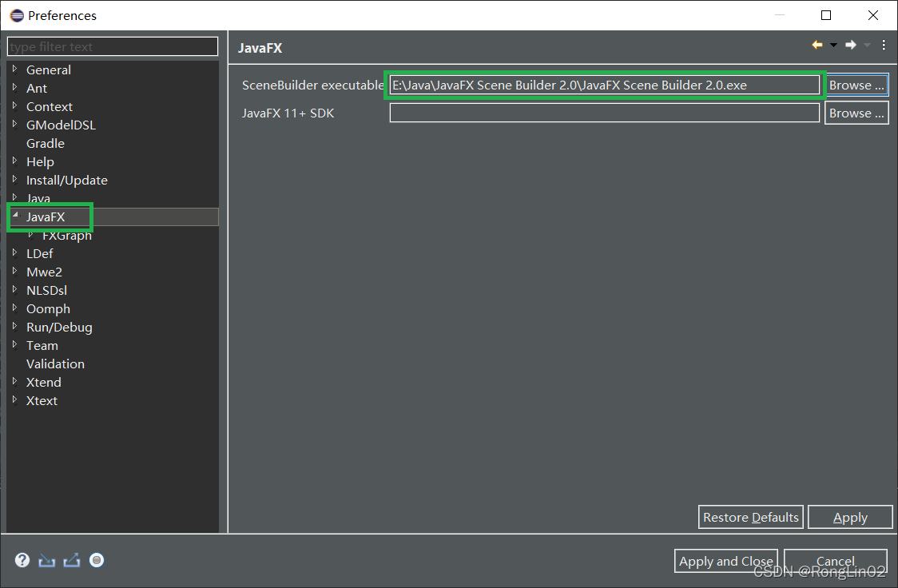
Task: Select the Context preferences category
Action: (x=50, y=106)
